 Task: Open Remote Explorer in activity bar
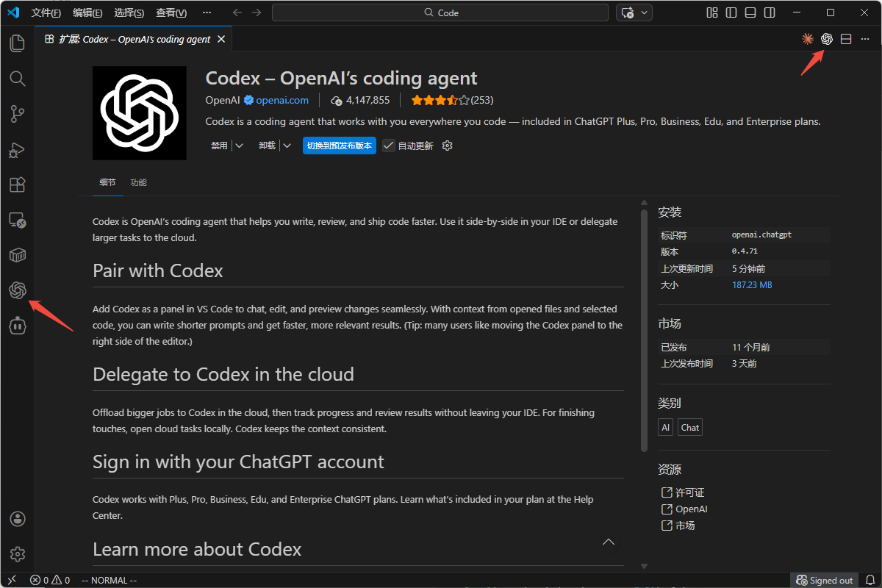click(17, 220)
